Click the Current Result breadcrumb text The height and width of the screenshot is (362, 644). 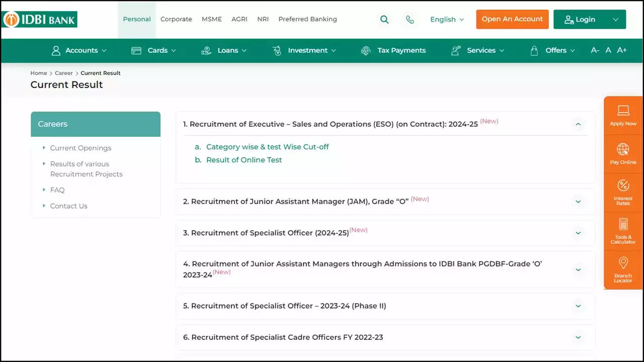pyautogui.click(x=101, y=73)
